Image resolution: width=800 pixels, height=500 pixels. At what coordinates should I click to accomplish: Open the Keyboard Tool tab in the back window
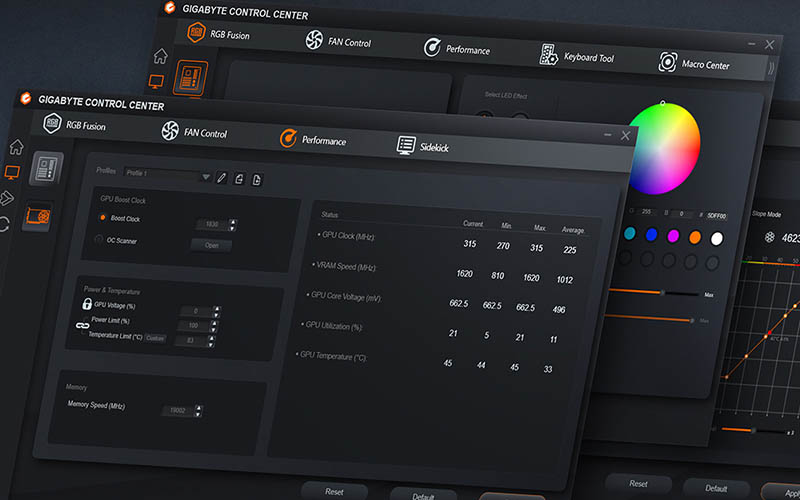[x=577, y=56]
